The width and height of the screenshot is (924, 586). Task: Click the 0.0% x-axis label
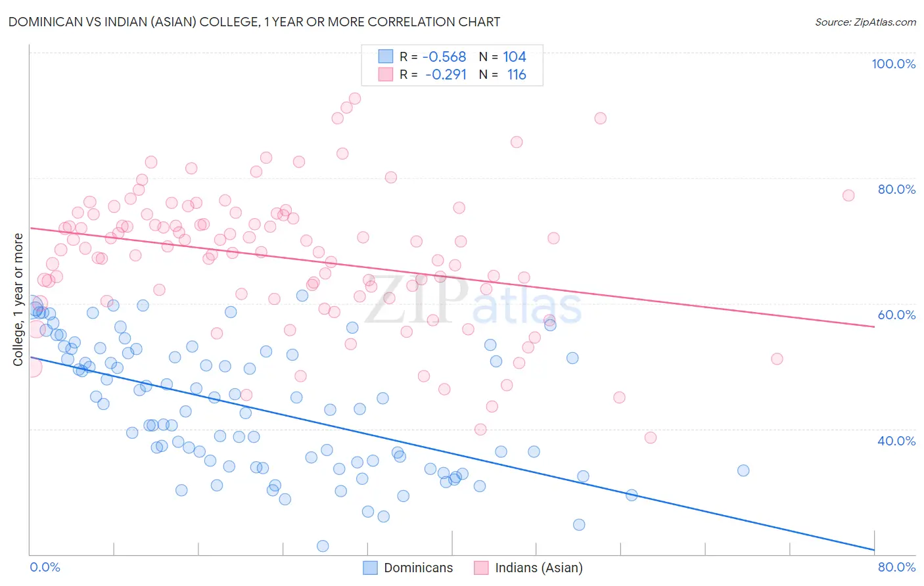[x=45, y=567]
